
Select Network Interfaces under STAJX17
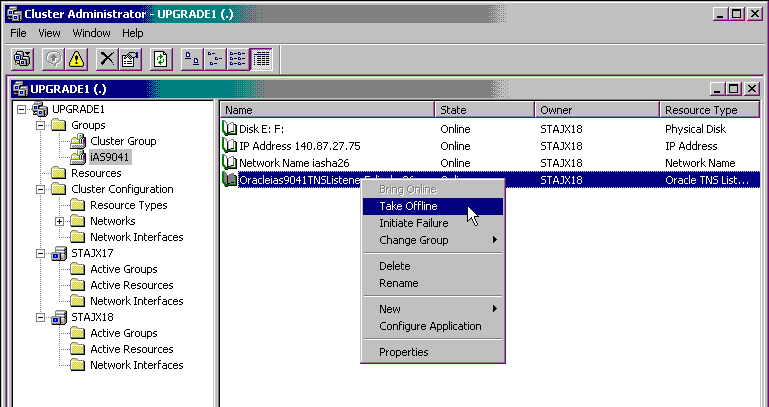[x=136, y=301]
